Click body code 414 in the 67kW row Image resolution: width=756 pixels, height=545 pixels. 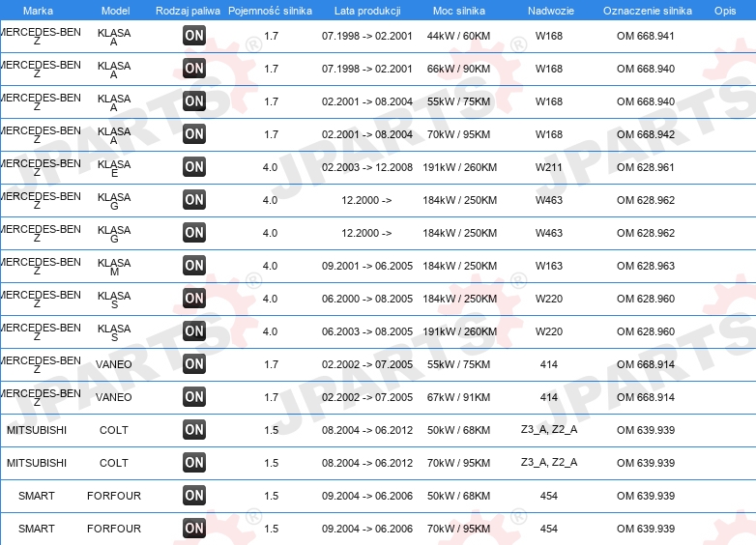tap(549, 397)
